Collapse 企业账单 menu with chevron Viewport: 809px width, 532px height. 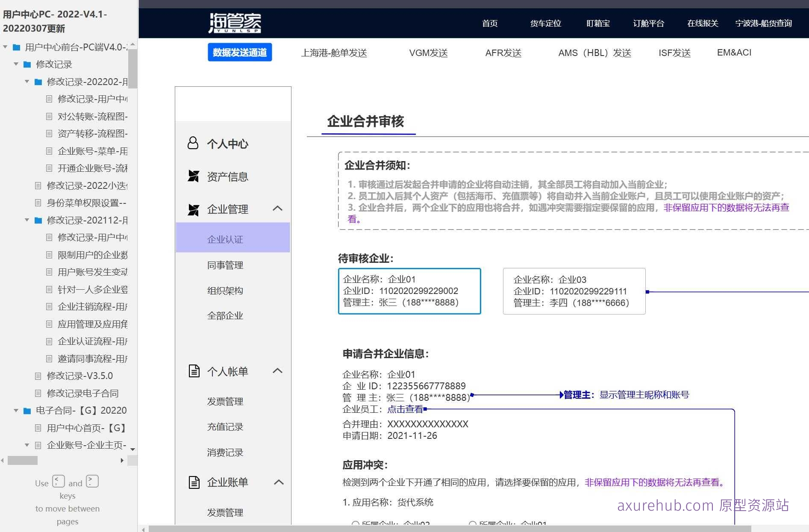279,482
